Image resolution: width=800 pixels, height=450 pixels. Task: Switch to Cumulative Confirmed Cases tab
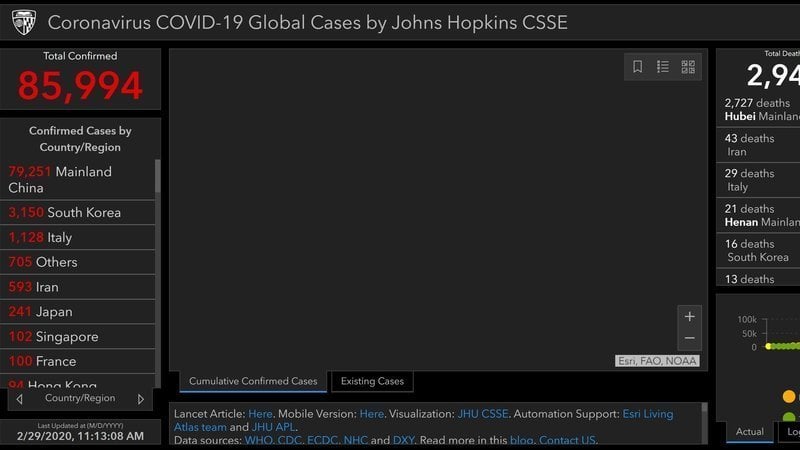(253, 381)
